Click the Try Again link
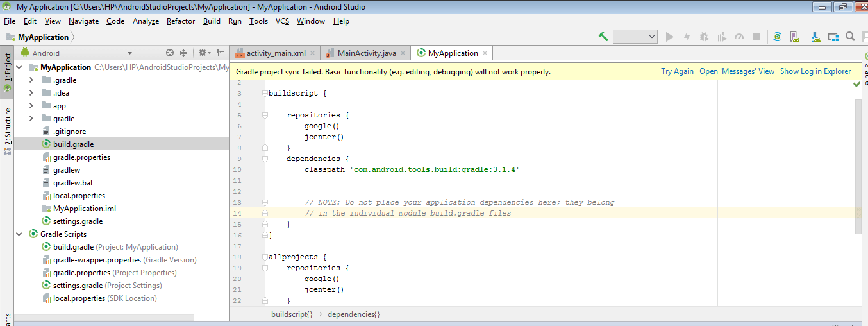This screenshot has height=326, width=868. [677, 71]
